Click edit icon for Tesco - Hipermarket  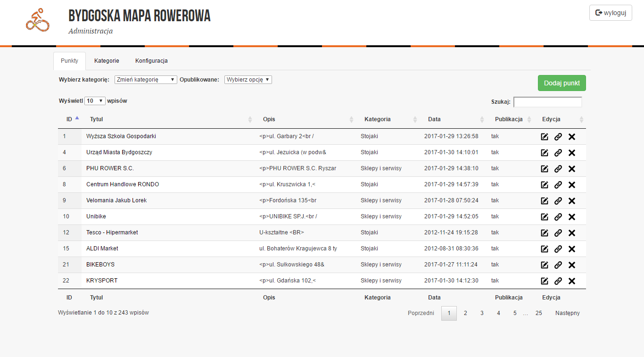545,233
